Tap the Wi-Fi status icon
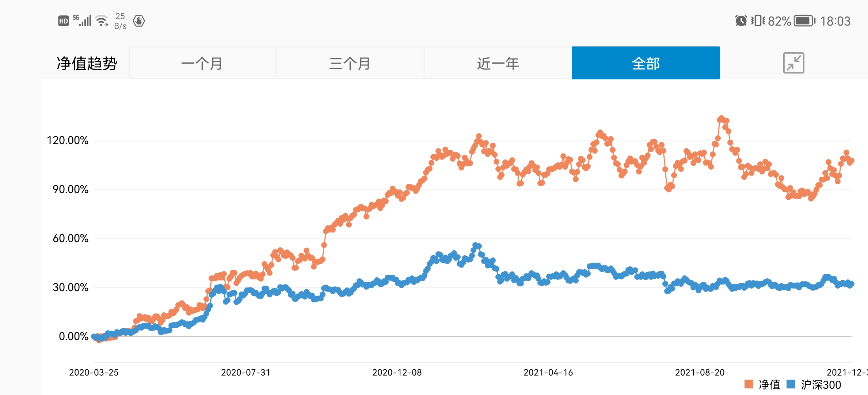868x395 pixels. pyautogui.click(x=102, y=20)
